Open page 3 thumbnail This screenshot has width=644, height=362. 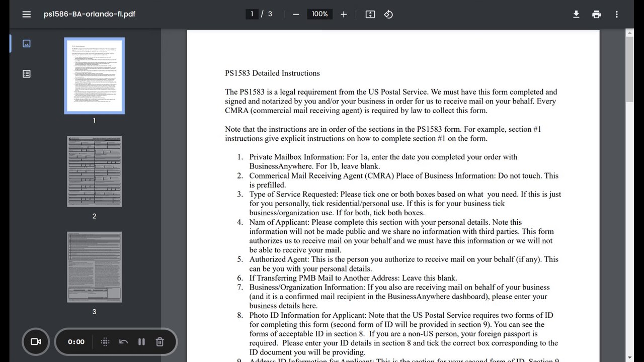pyautogui.click(x=94, y=267)
